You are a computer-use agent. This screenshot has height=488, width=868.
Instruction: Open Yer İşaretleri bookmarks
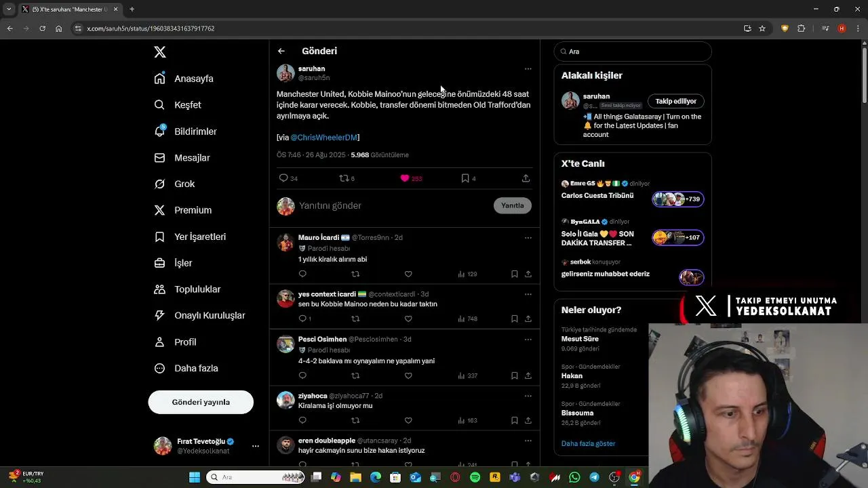190,237
